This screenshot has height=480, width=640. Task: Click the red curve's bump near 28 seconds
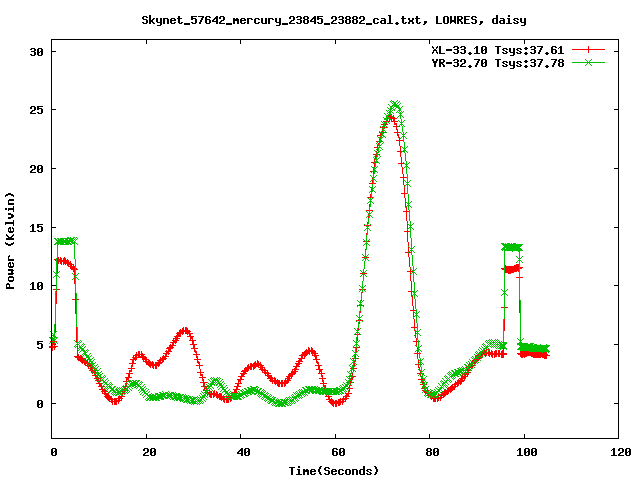coord(185,330)
